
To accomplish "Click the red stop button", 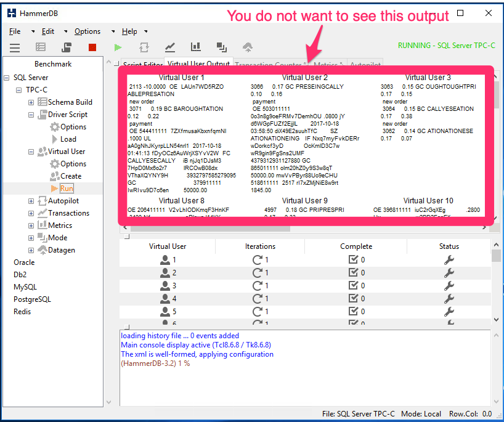I will (x=92, y=47).
